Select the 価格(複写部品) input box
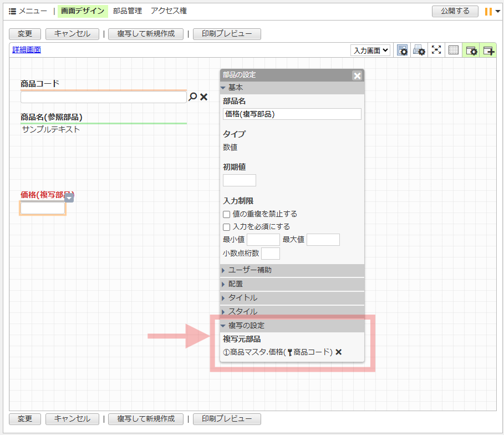Image resolution: width=504 pixels, height=435 pixels. 43,208
